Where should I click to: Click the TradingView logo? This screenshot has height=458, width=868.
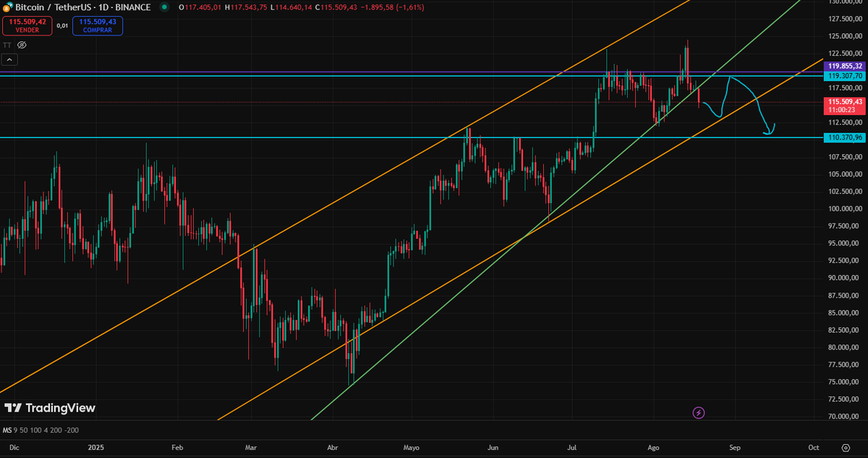coord(51,408)
